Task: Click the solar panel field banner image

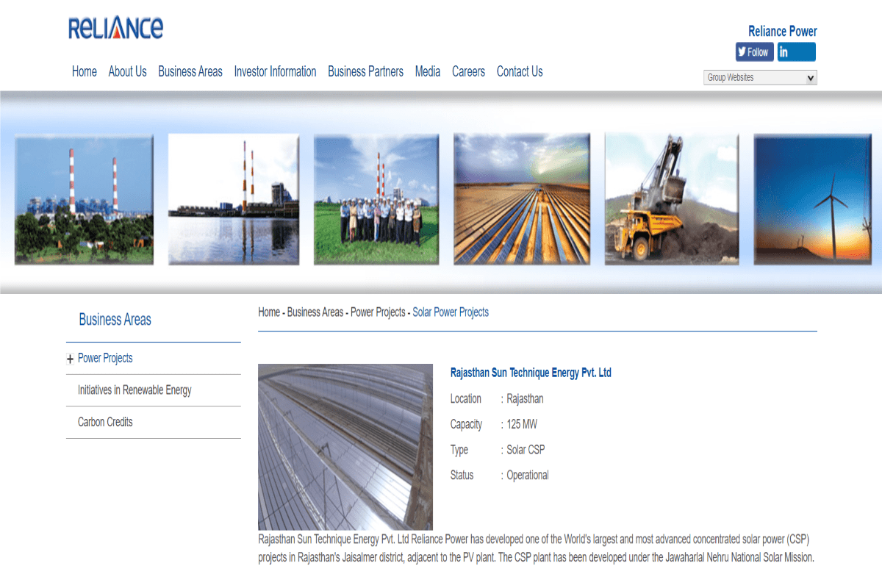Action: [x=521, y=199]
